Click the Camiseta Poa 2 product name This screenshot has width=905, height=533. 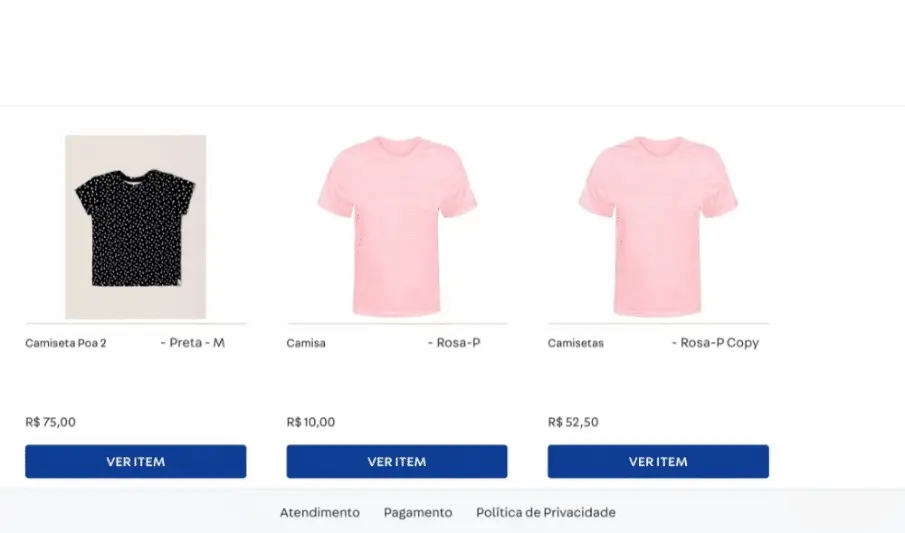pos(66,343)
